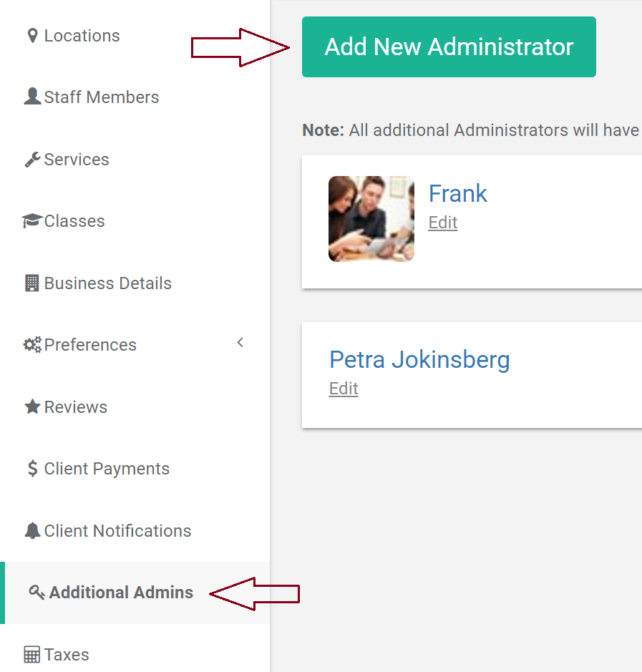This screenshot has height=672, width=642.
Task: Edit the administrator Frank
Action: tap(442, 223)
